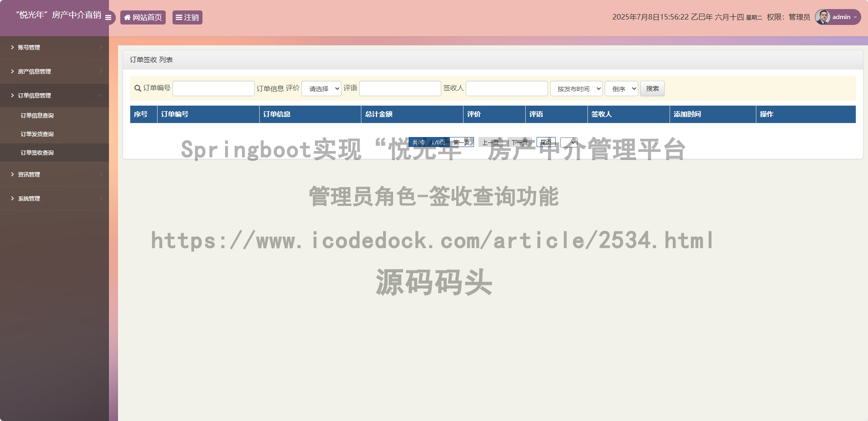The image size is (868, 421).
Task: Click the 搜索 search button
Action: tap(652, 88)
